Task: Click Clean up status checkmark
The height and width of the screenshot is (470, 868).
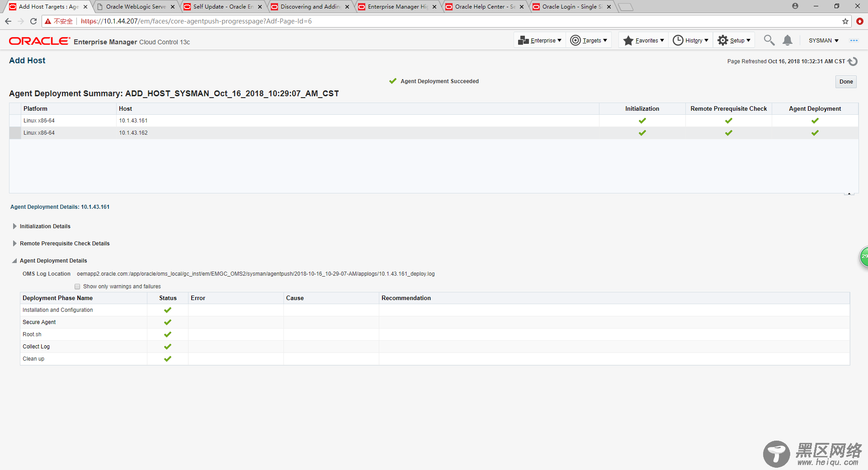Action: point(168,359)
